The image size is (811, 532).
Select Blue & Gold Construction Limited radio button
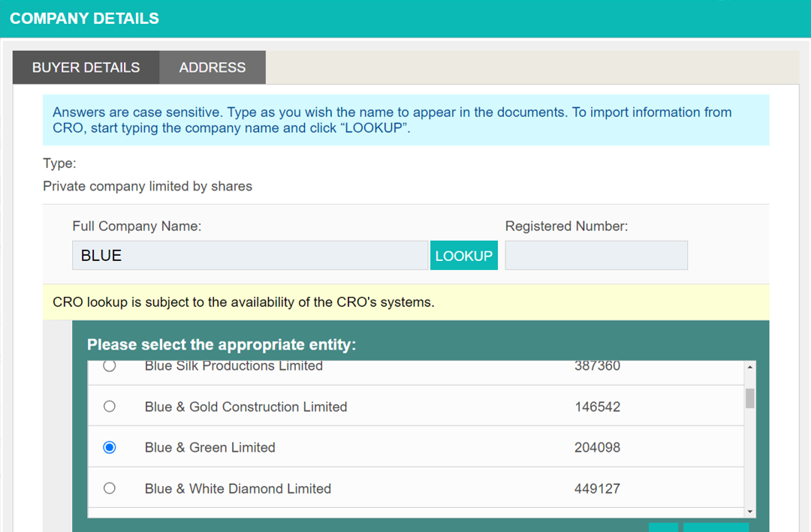point(109,407)
